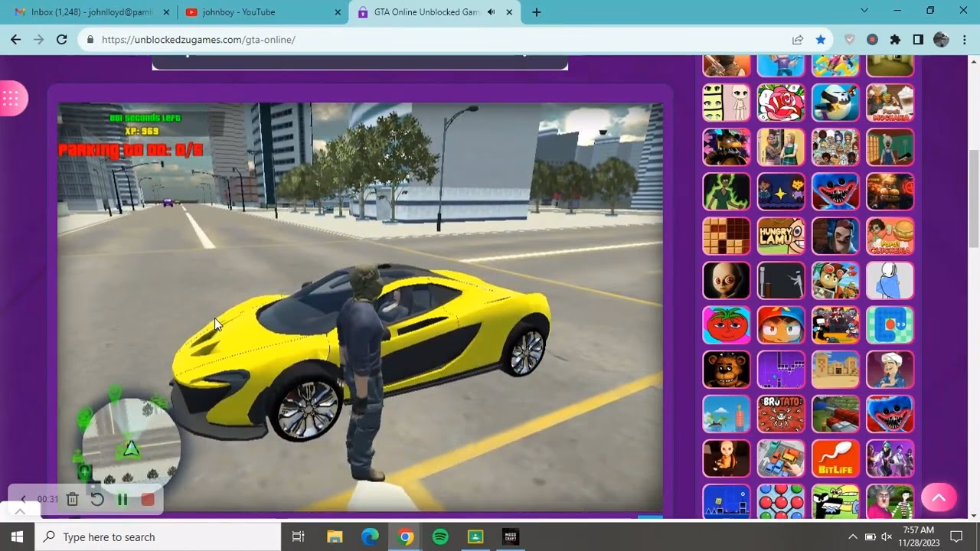The image size is (980, 551).
Task: Open the Extensions puzzle-piece menu
Action: pyautogui.click(x=895, y=40)
